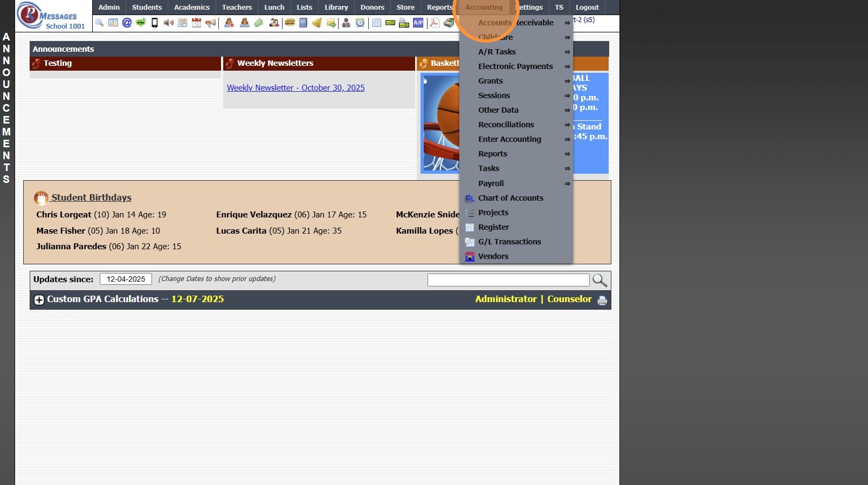Open Weekly Newsletter - October 30, 2025 link
868x485 pixels.
295,88
